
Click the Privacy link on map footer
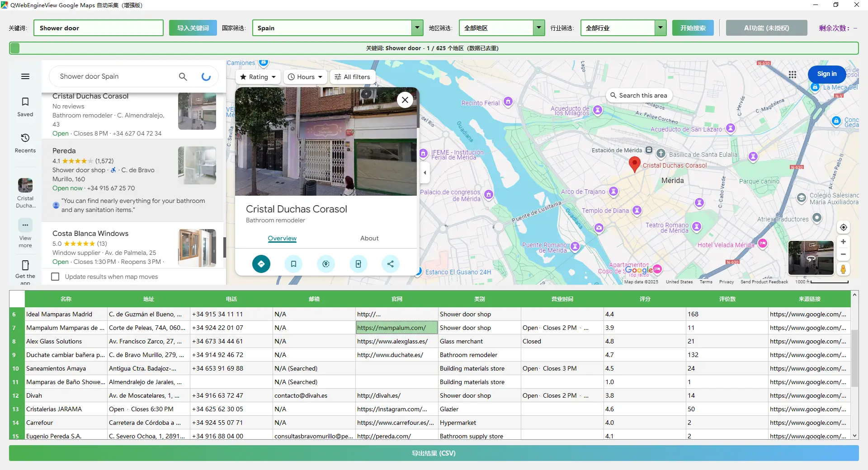726,282
